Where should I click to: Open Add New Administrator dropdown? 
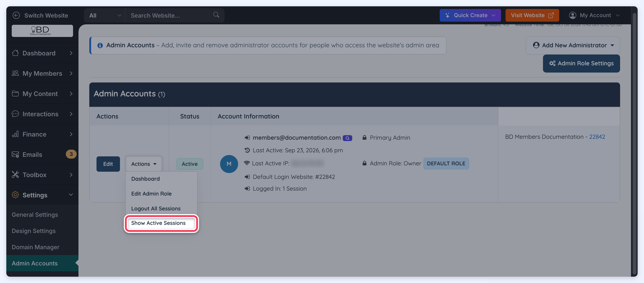573,45
